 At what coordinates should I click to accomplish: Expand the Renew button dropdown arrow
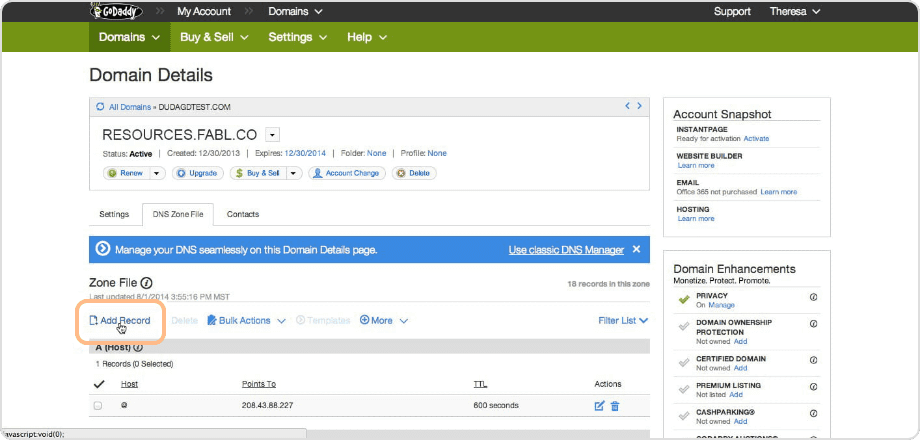pos(158,173)
